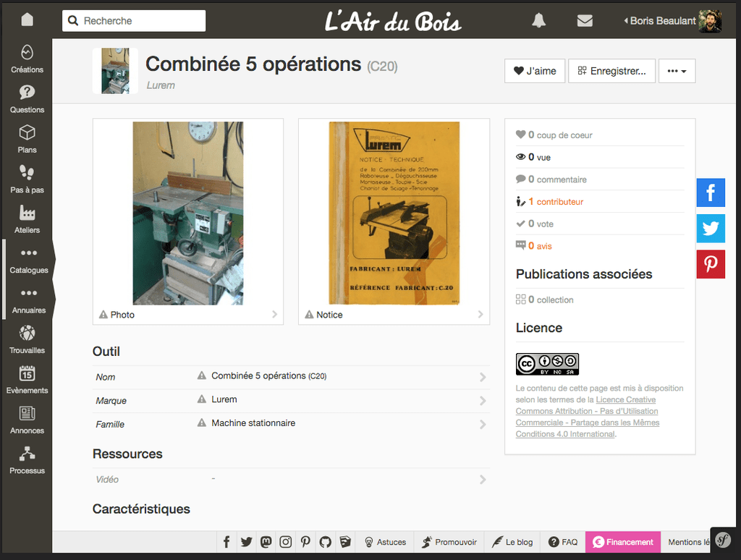This screenshot has width=741, height=560.
Task: Open Mentions légales in footer
Action: 689,542
